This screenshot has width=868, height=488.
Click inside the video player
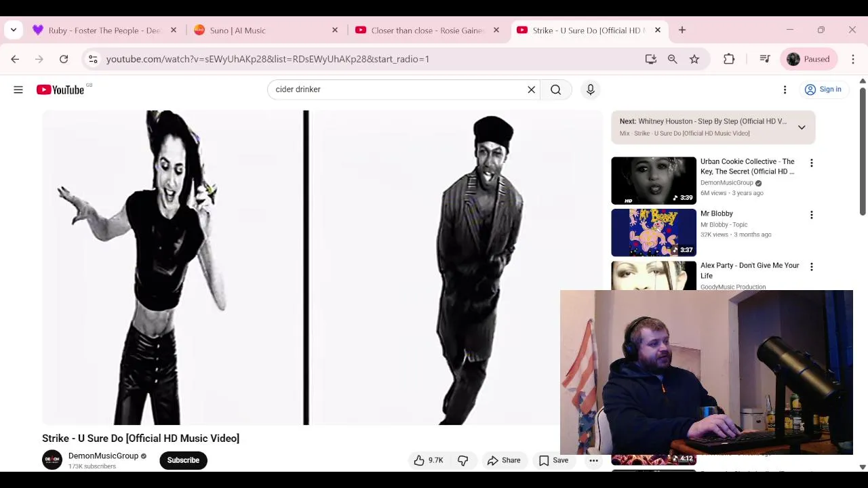coord(322,268)
